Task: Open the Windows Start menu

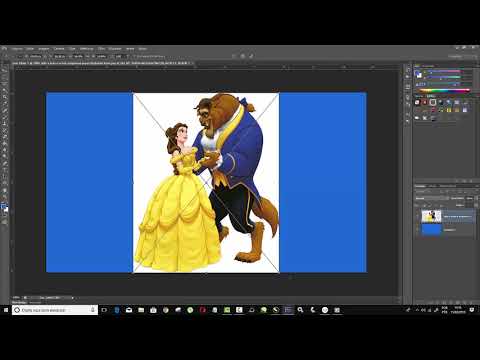Action: (x=6, y=310)
